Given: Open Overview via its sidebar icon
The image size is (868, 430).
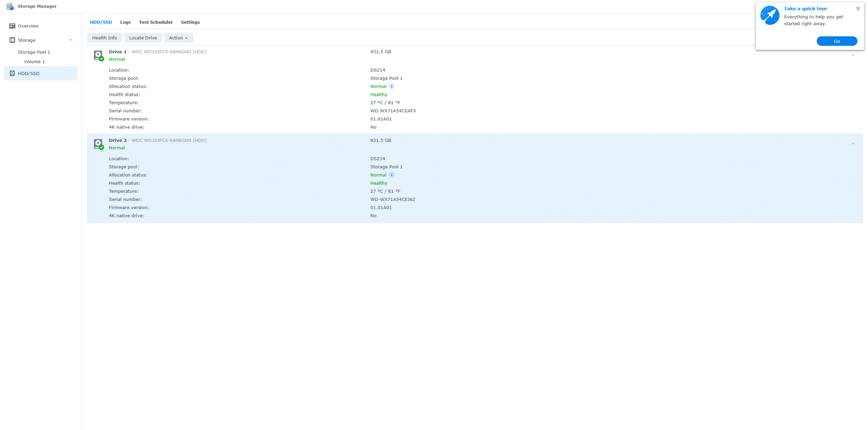Looking at the screenshot, I should 12,26.
